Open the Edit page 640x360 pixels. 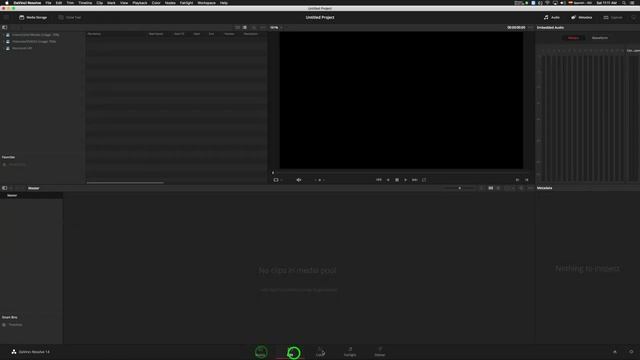click(x=291, y=352)
